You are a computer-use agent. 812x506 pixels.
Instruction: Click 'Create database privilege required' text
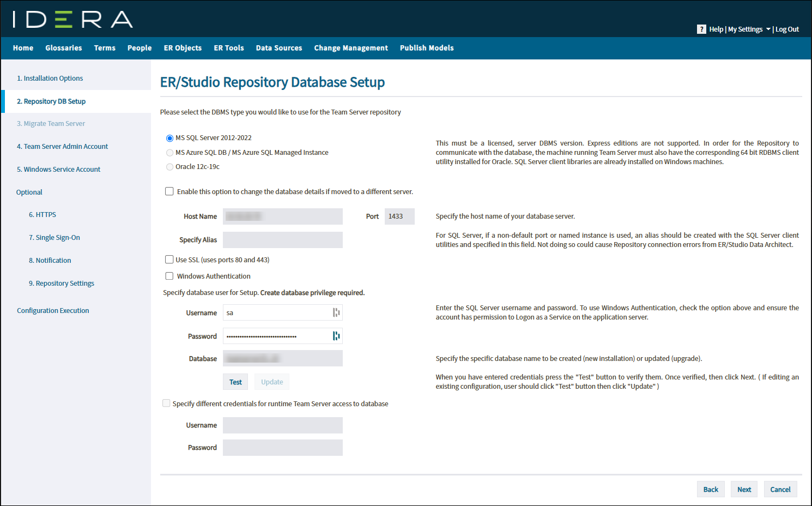click(x=312, y=293)
